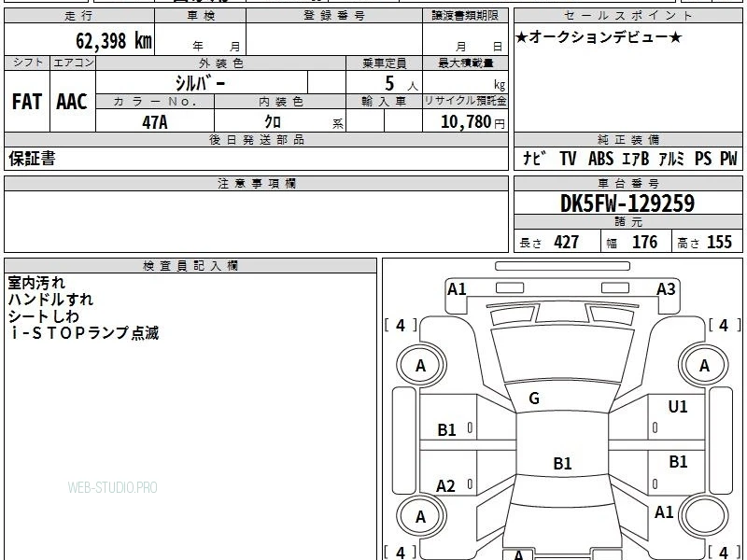This screenshot has width=747, height=560.
Task: Click the B1 roof mark on diagram
Action: [562, 463]
